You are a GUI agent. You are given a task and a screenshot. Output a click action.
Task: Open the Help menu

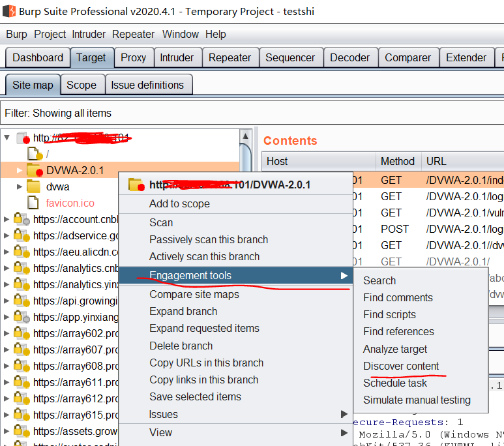pyautogui.click(x=216, y=34)
